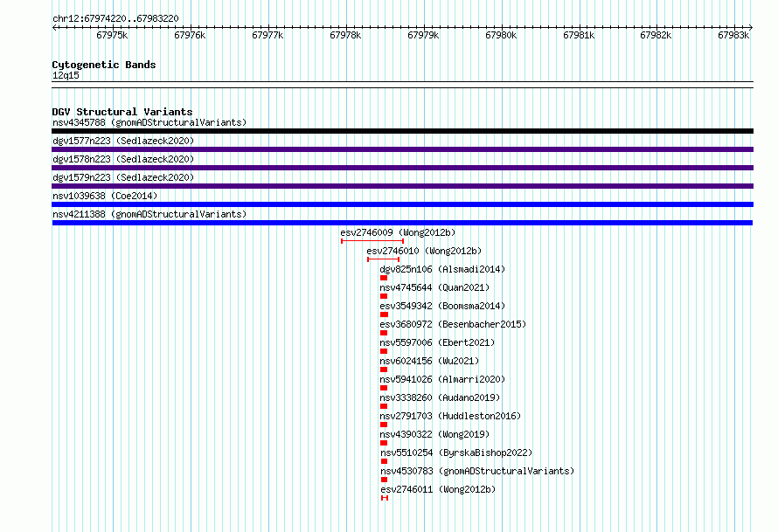Select red block under nsv4390322
Screen dimensions: 778x532
[384, 443]
